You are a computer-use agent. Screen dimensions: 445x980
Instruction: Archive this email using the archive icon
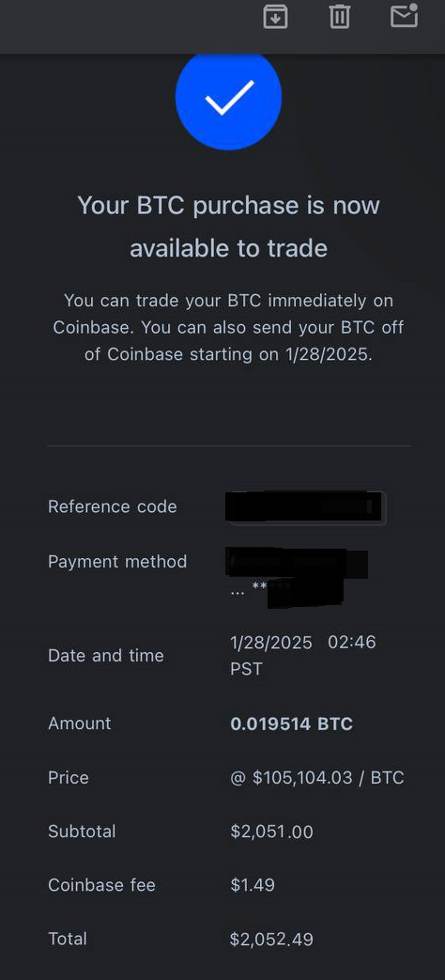[275, 16]
